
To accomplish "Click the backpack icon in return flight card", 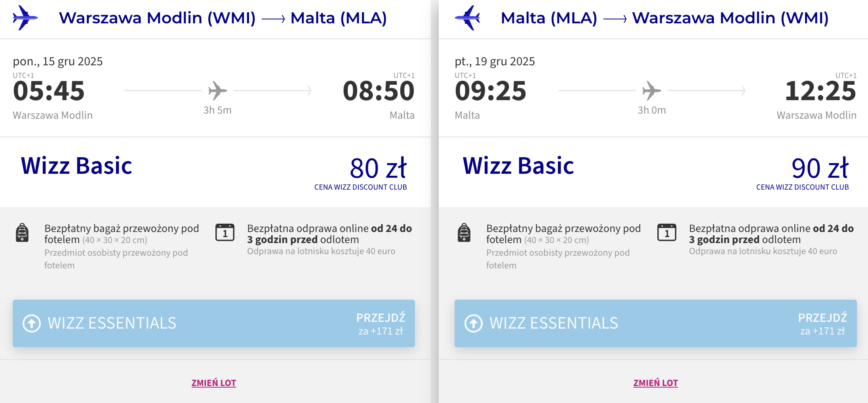I will point(464,232).
